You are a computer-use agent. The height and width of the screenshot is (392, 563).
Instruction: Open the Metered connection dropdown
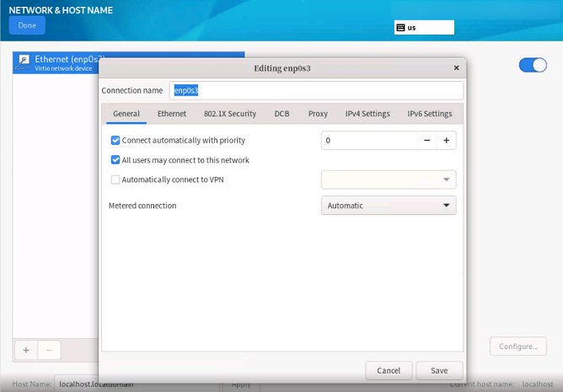tap(389, 206)
